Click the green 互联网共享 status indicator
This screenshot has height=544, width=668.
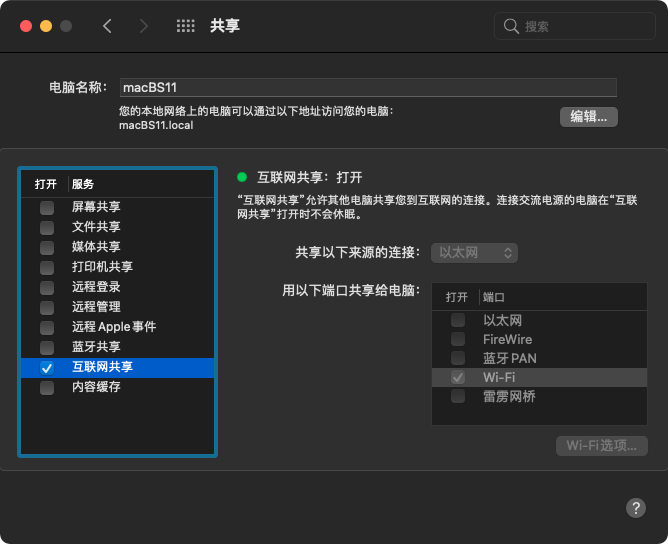(x=242, y=177)
